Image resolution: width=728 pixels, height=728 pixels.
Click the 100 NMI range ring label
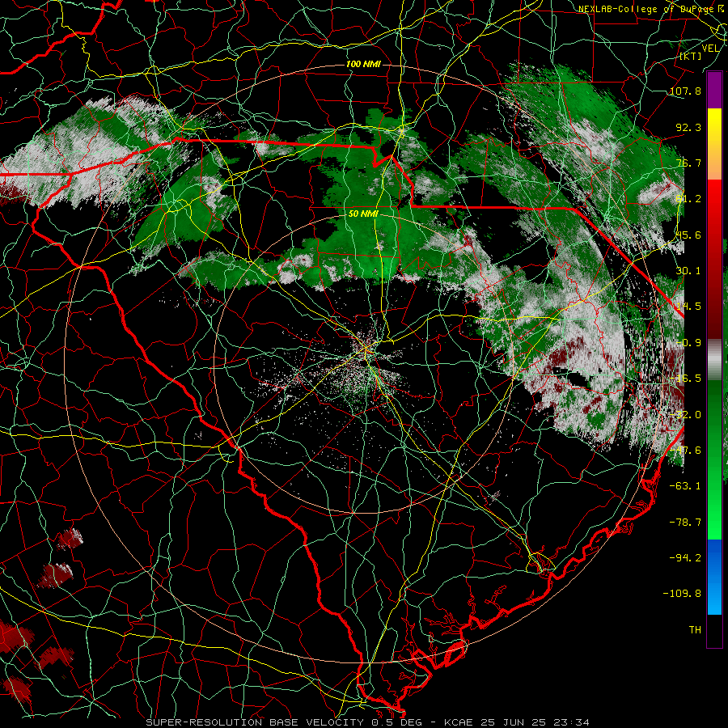pos(363,64)
